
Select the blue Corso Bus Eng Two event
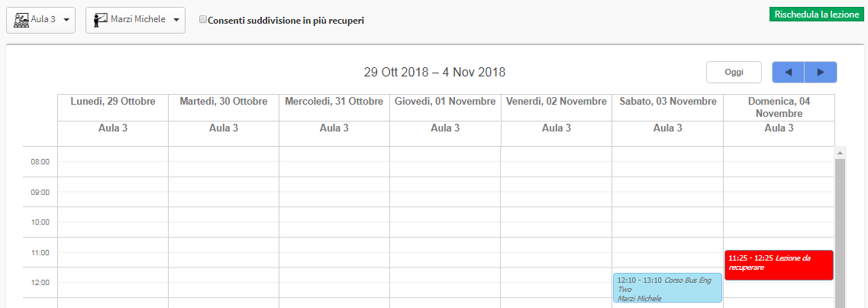[668, 287]
